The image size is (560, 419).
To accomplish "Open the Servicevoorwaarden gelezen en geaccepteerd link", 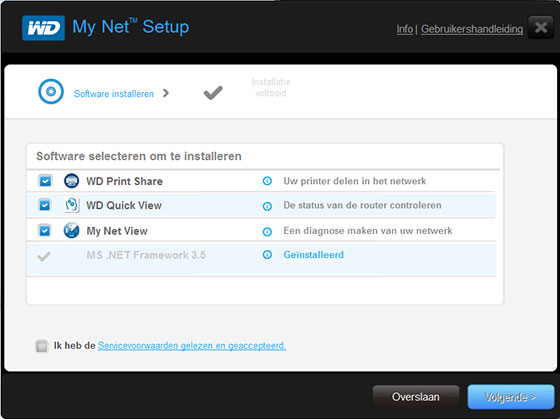I will [192, 346].
